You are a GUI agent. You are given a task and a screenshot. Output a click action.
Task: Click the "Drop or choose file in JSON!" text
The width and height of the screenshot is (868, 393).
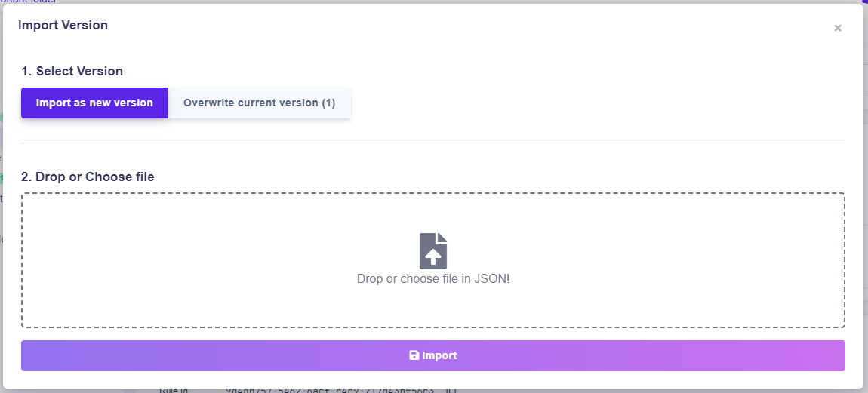pos(433,278)
